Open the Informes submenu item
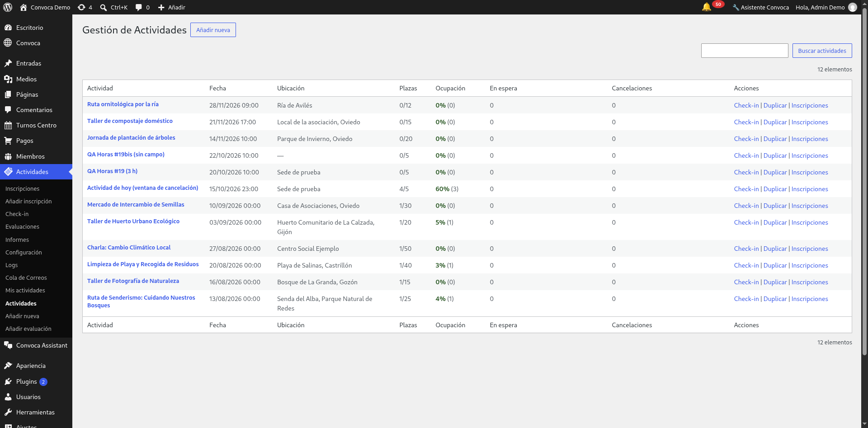 pos(17,240)
